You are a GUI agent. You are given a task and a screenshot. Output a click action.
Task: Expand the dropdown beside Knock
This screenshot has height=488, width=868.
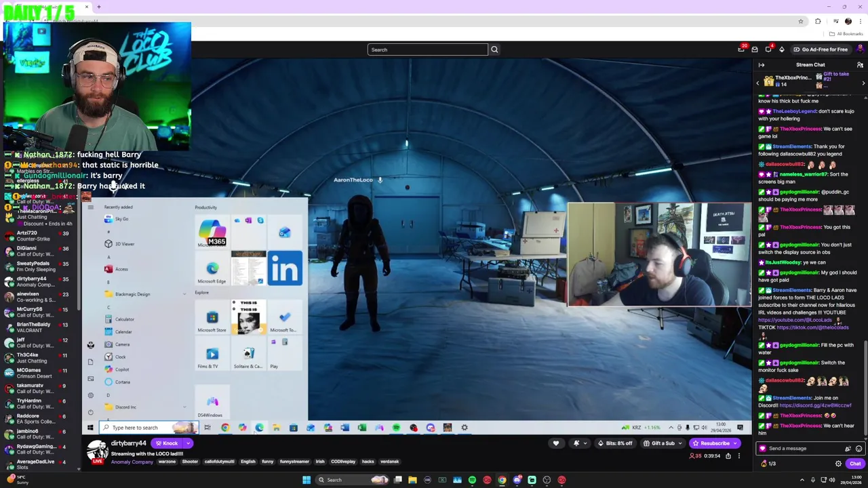pyautogui.click(x=188, y=443)
